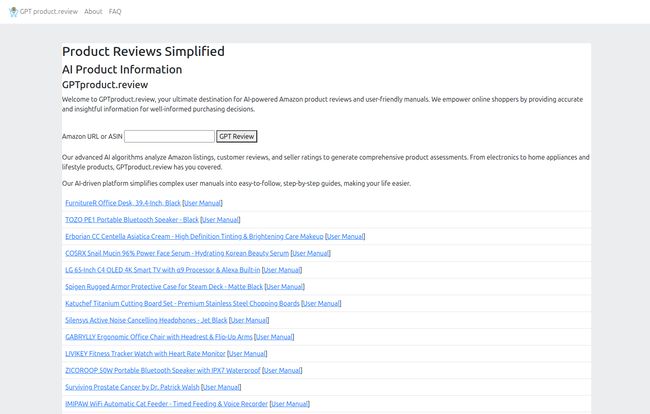Open Katuchef Titanium Cutting Board Set review

coord(182,303)
